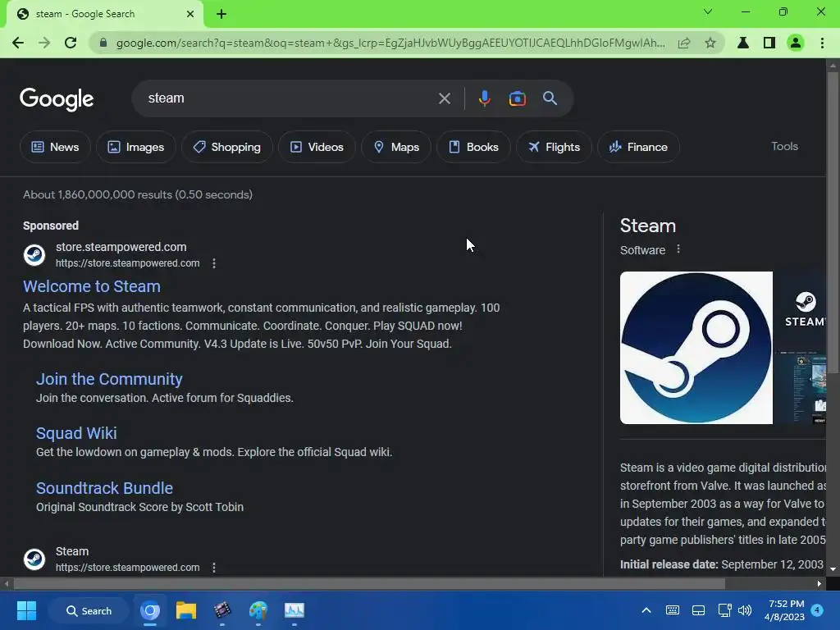840x630 pixels.
Task: Close the steam - Google Search tab
Action: [x=190, y=14]
